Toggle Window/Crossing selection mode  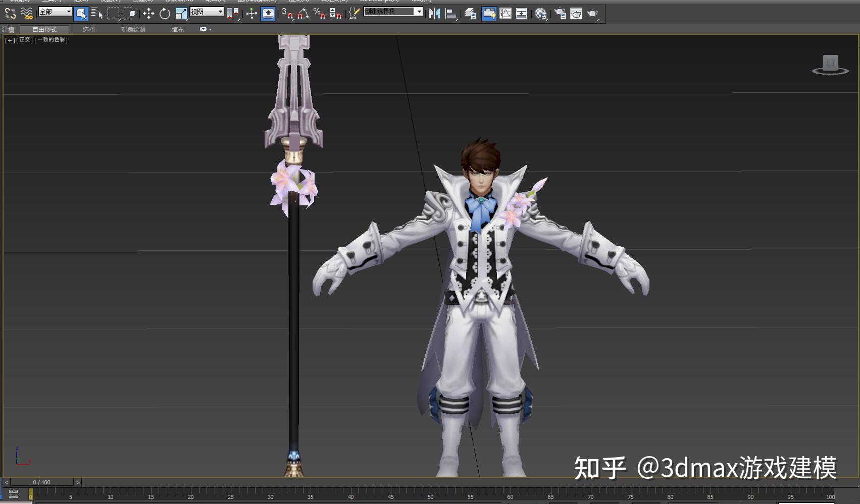(130, 14)
